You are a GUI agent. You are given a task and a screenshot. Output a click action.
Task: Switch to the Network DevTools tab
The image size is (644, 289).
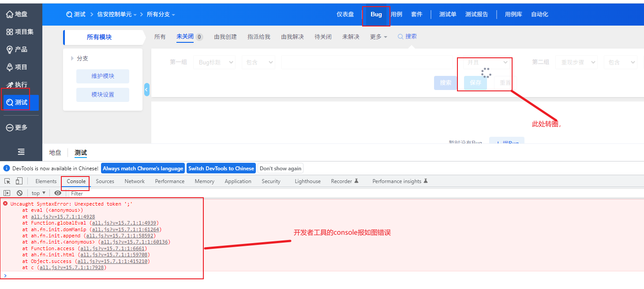pyautogui.click(x=135, y=181)
